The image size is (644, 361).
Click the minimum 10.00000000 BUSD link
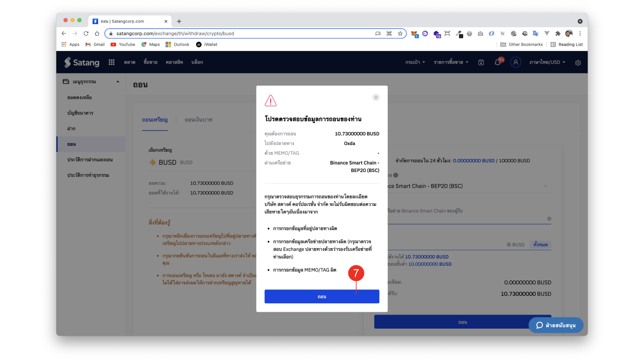point(430,264)
